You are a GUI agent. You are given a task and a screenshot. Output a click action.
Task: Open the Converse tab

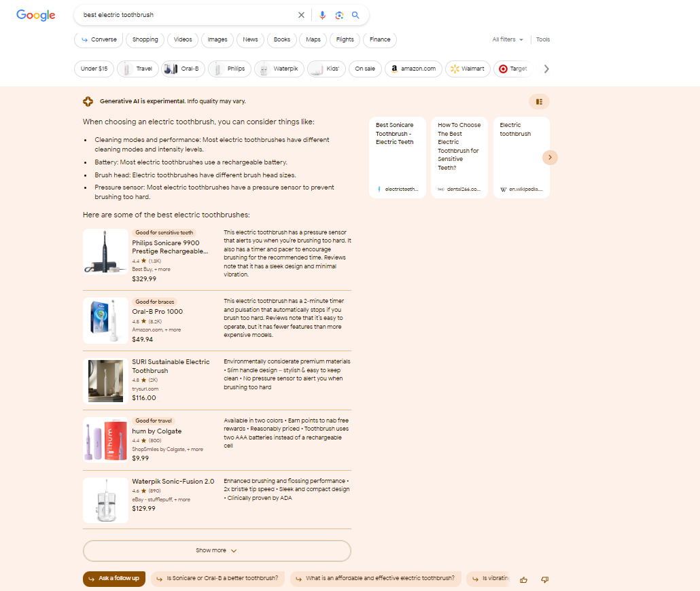tap(99, 39)
